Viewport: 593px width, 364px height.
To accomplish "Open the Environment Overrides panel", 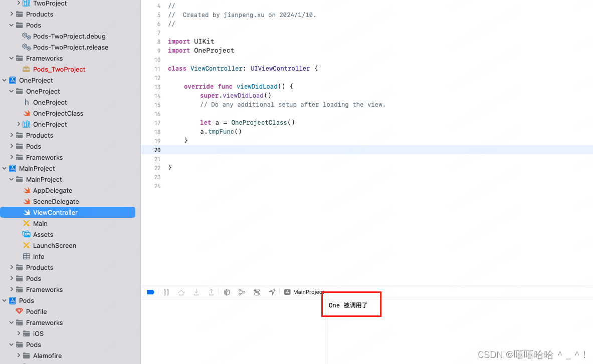I will click(257, 292).
